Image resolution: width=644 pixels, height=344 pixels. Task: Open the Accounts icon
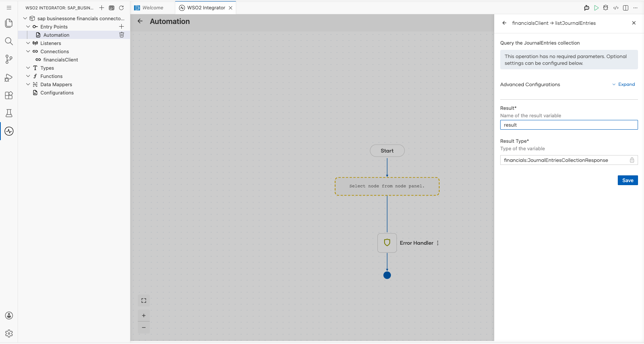pyautogui.click(x=9, y=316)
